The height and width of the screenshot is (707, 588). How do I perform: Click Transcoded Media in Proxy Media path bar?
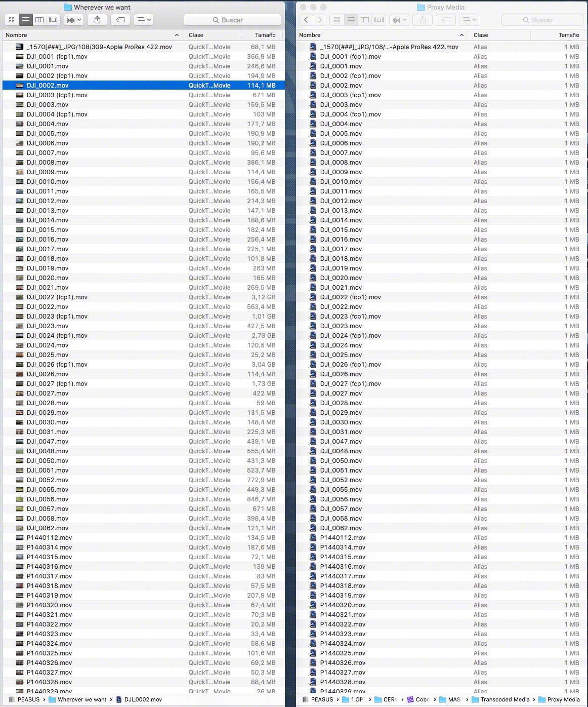pos(500,699)
